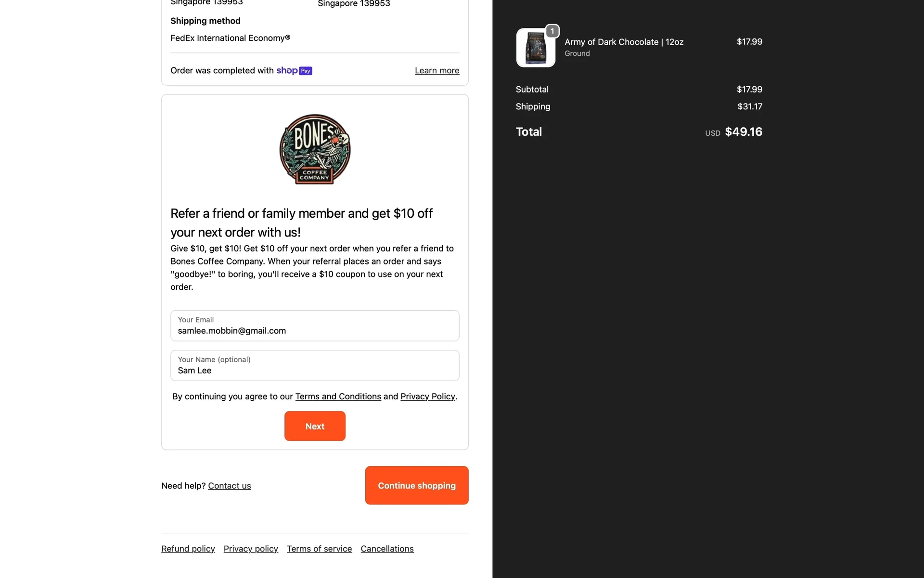The height and width of the screenshot is (578, 924).
Task: Click the Shop Pay logo
Action: (294, 71)
